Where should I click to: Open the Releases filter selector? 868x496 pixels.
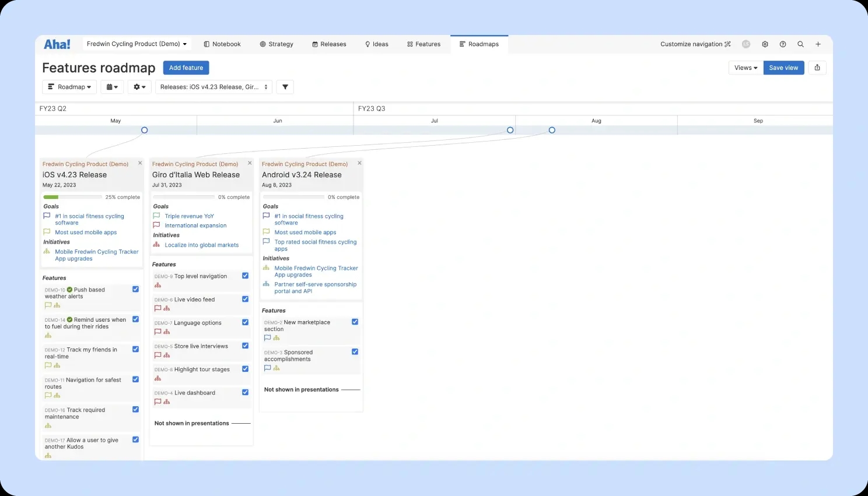click(213, 87)
